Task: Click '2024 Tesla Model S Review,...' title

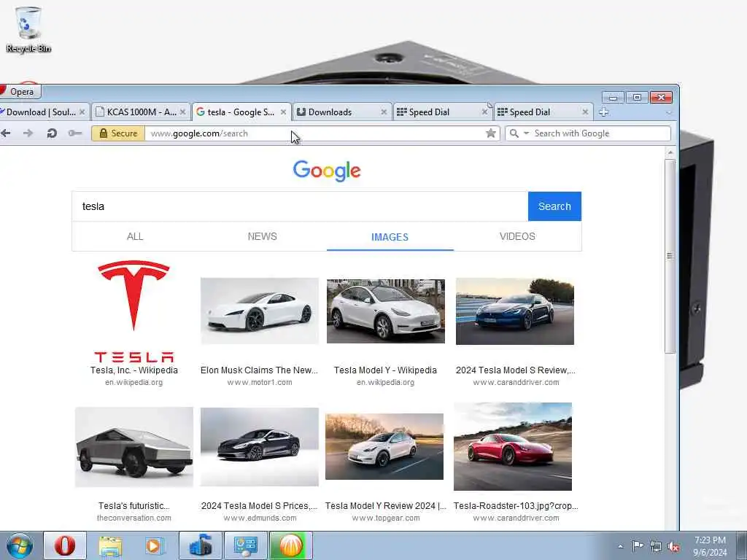Action: (x=516, y=370)
